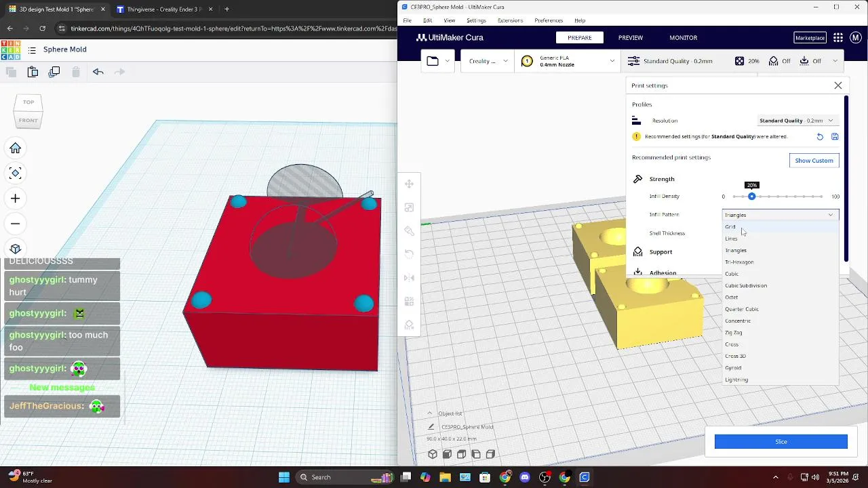This screenshot has height=488, width=868.
Task: Close the Print settings panel
Action: click(838, 85)
